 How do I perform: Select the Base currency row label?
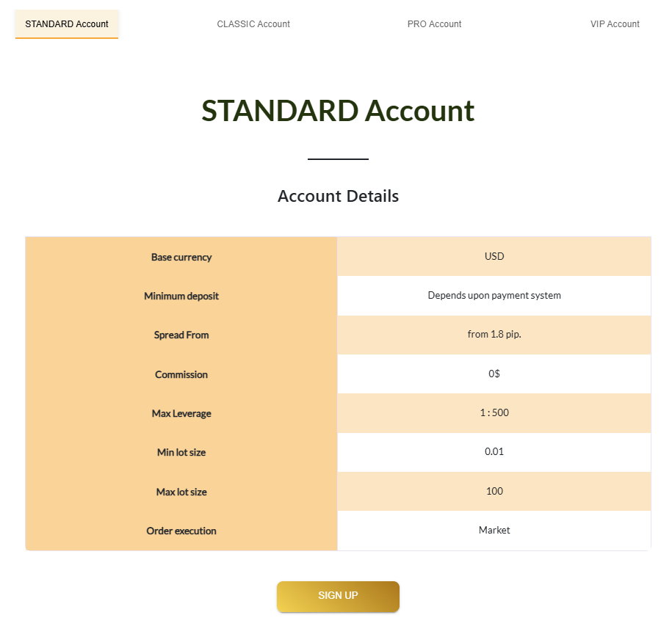coord(181,258)
